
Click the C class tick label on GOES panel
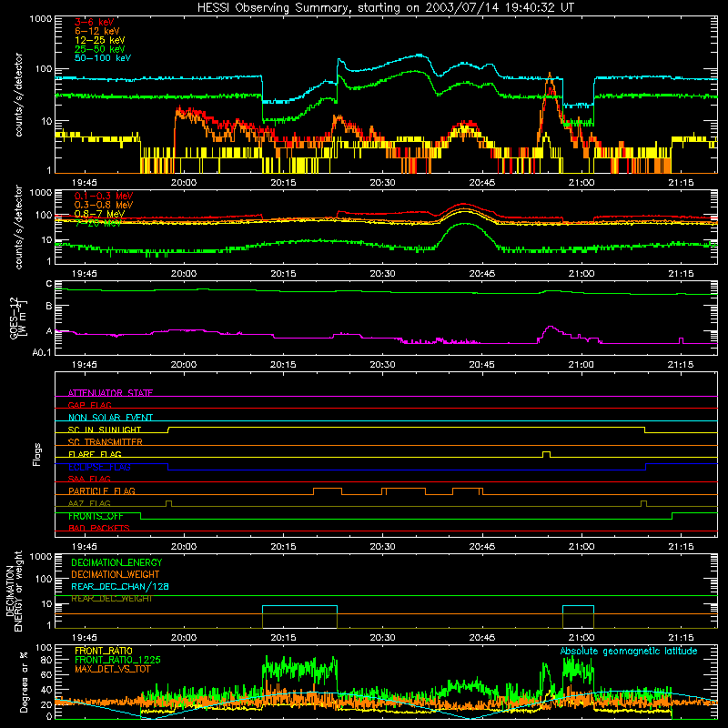(49, 284)
